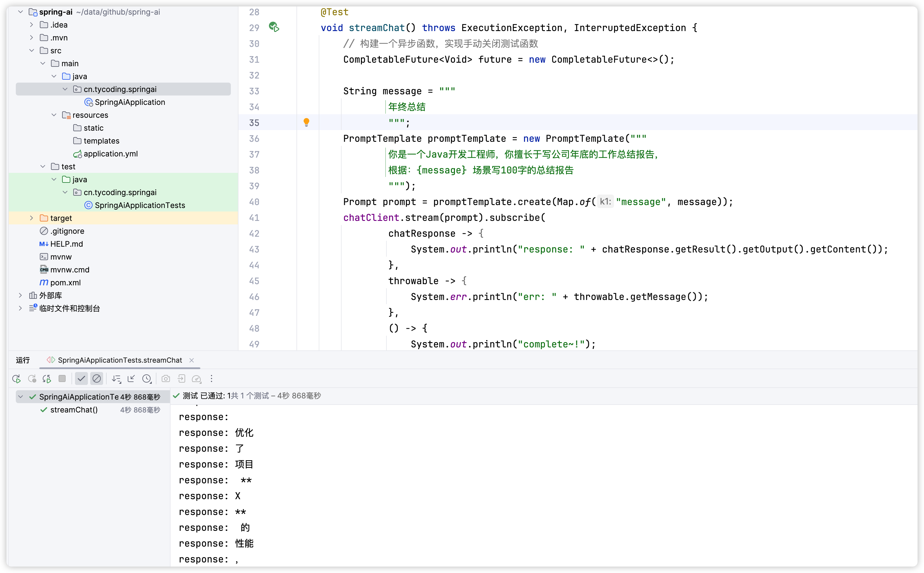Rerun the streamChat test
Viewport: 924px width, 573px height.
tap(16, 378)
